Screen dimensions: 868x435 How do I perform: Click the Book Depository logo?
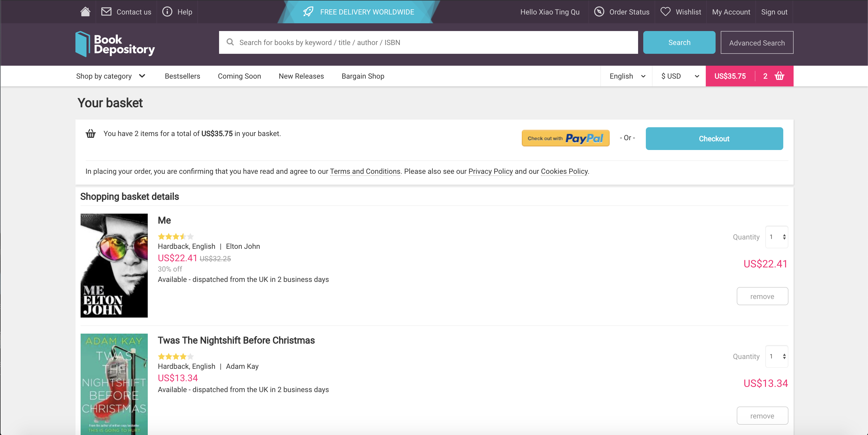pyautogui.click(x=115, y=44)
